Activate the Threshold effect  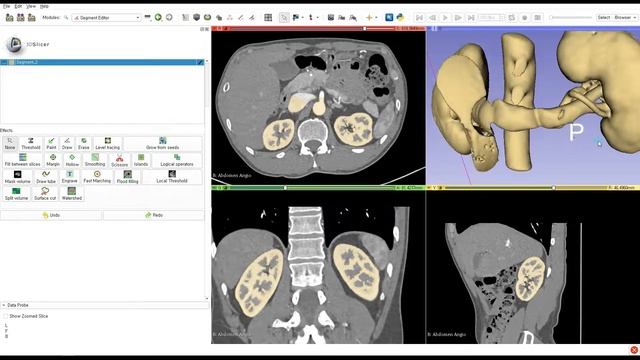pyautogui.click(x=31, y=144)
